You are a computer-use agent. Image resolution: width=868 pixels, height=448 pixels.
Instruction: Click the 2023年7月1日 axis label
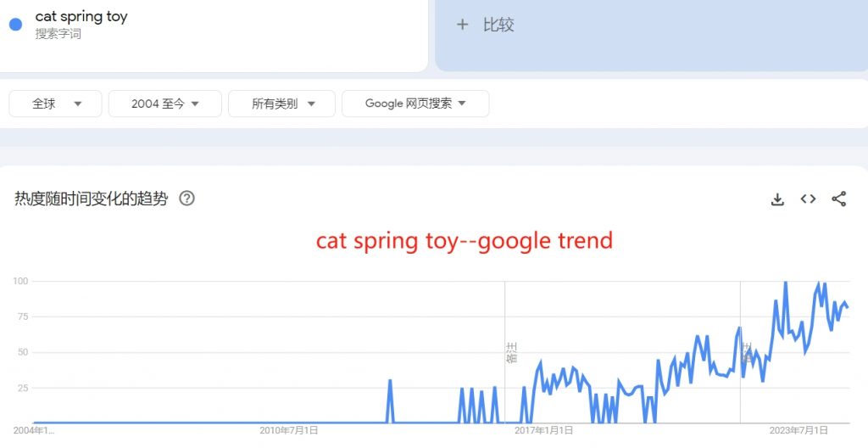(x=798, y=430)
